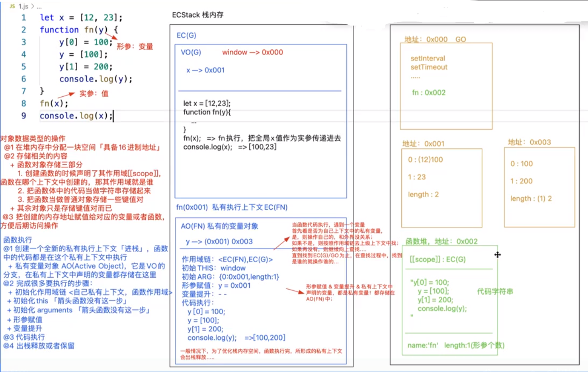This screenshot has width=588, height=372.
Task: Click the "地址: 0x001" heap heading
Action: click(423, 144)
